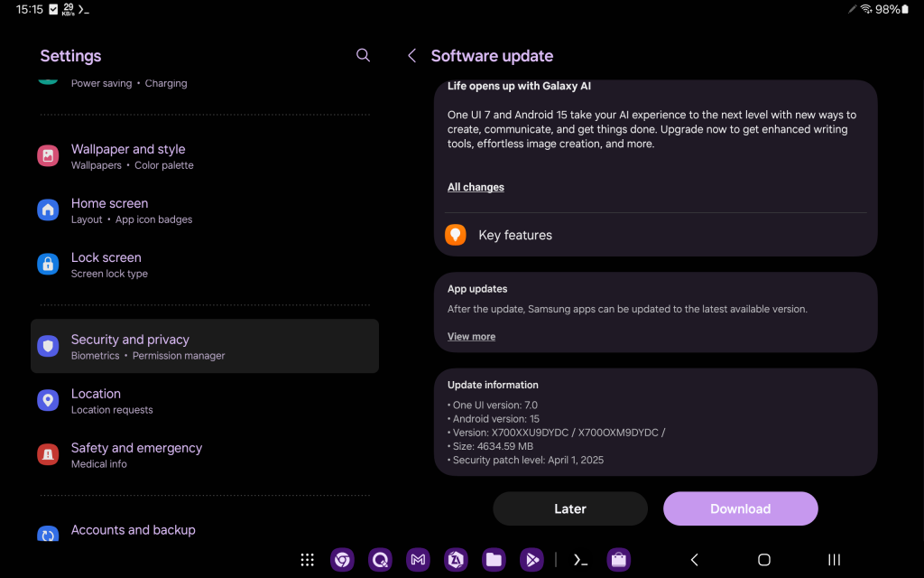Go back from Software update

click(411, 55)
